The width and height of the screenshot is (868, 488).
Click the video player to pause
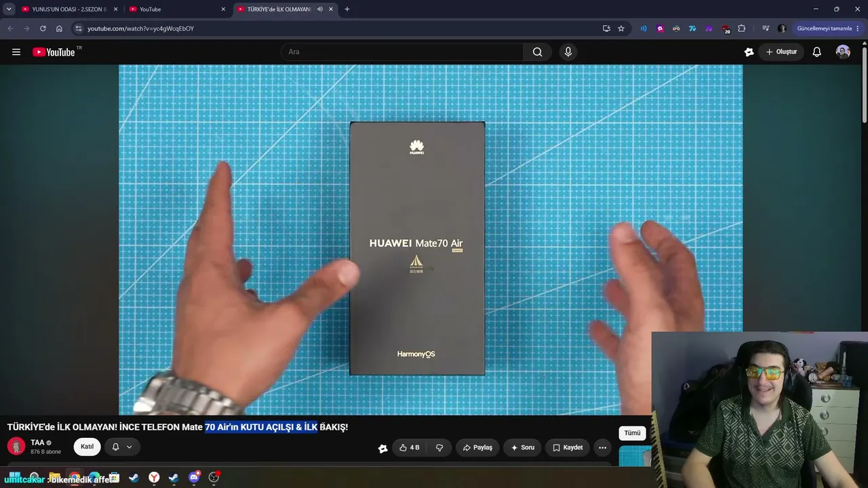431,239
